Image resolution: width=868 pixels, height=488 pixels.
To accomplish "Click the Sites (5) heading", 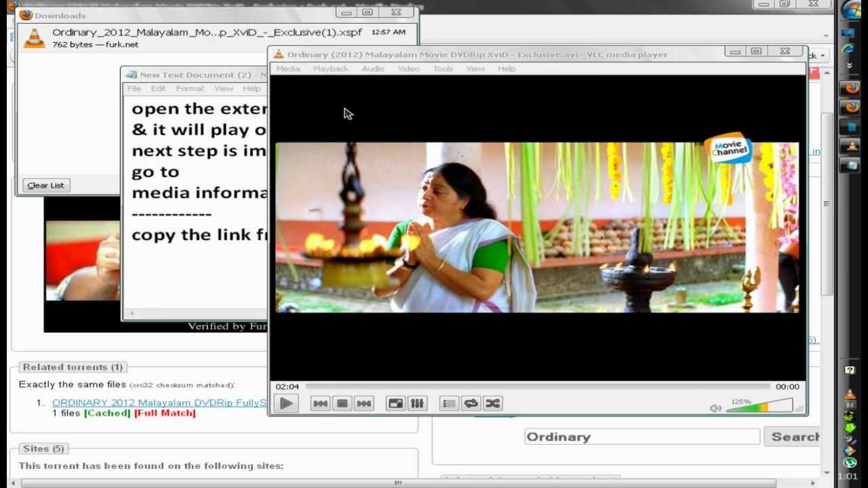I will [43, 449].
